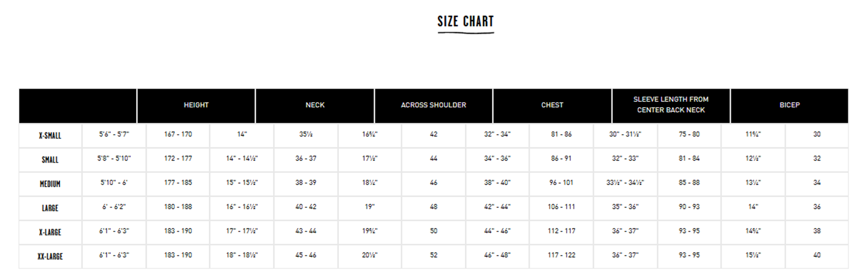Click the ACROSS SHOULDER column header

click(x=434, y=105)
